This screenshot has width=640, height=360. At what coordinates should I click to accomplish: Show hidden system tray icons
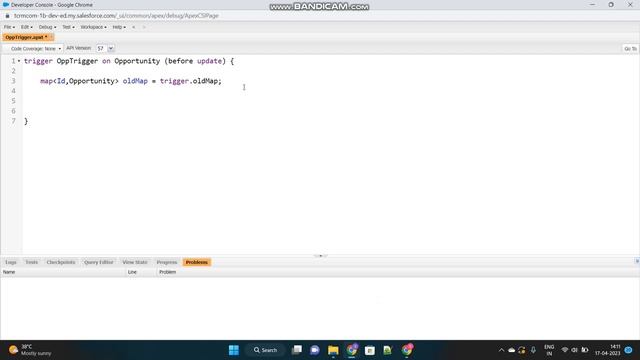pyautogui.click(x=501, y=350)
